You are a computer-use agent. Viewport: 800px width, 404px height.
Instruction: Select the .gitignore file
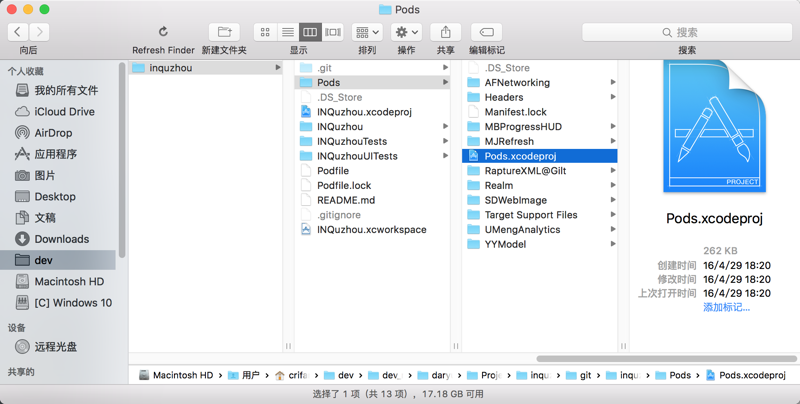372,215
